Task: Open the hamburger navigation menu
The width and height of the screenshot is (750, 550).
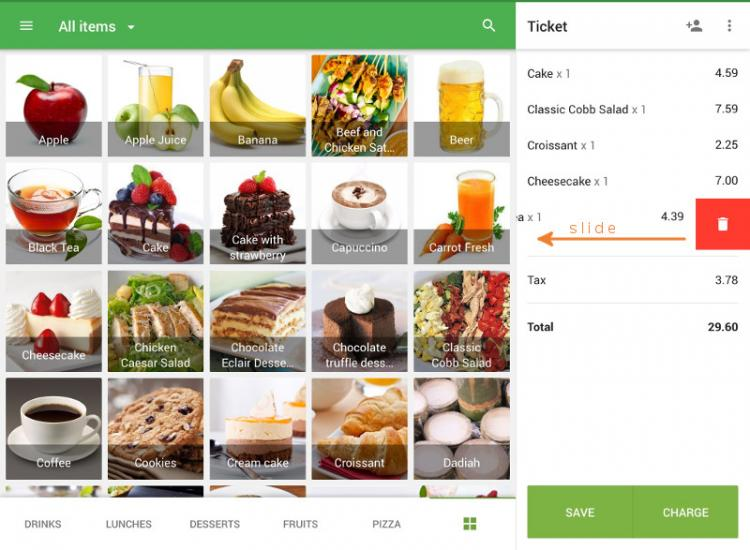Action: (26, 26)
